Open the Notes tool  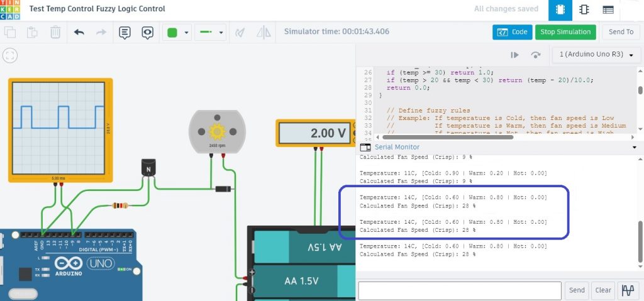pos(125,33)
